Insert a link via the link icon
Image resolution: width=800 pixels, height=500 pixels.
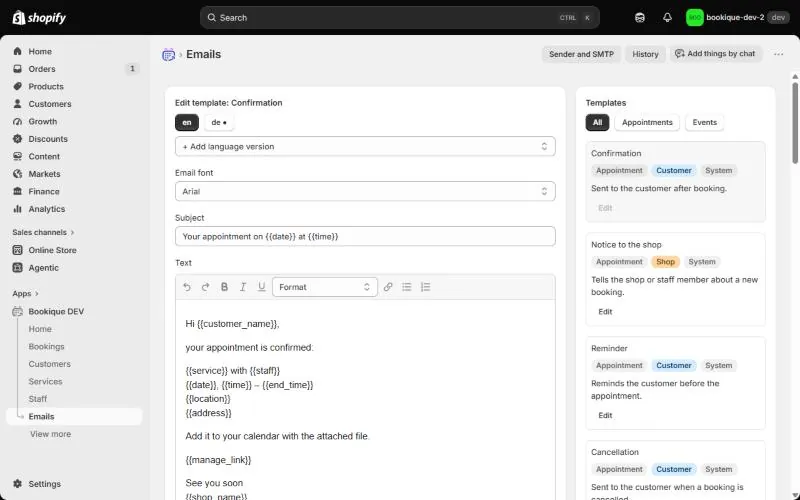[388, 287]
